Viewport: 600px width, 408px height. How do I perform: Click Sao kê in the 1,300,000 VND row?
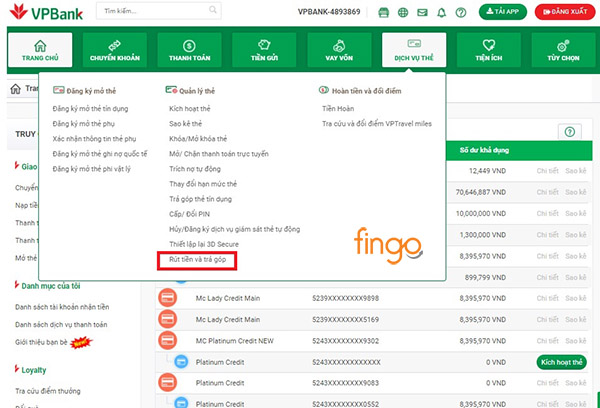tap(576, 235)
